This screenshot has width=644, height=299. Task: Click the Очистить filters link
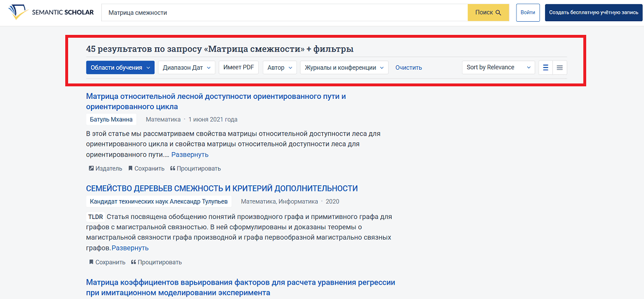[x=409, y=67]
